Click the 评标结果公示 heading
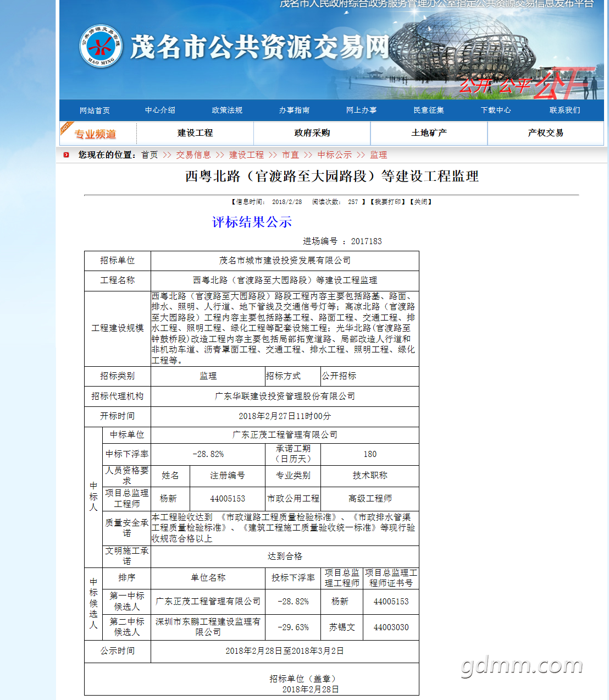The height and width of the screenshot is (700, 609). tap(252, 222)
